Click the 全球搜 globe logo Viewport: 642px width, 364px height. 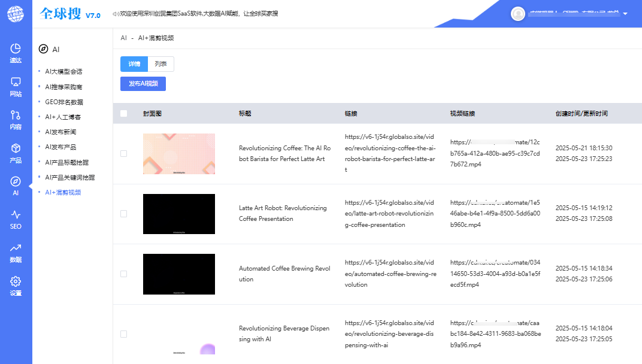click(16, 15)
